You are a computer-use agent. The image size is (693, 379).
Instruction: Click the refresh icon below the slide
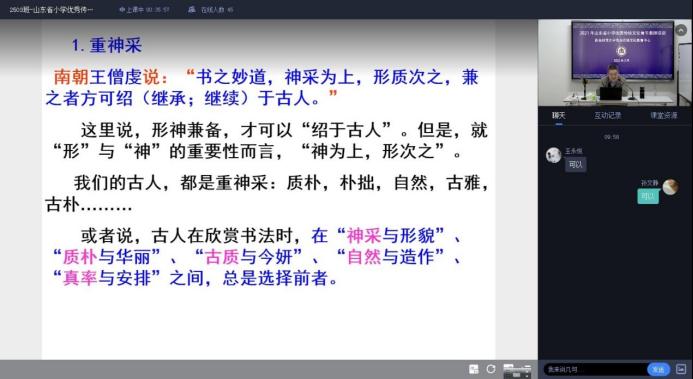click(x=491, y=369)
